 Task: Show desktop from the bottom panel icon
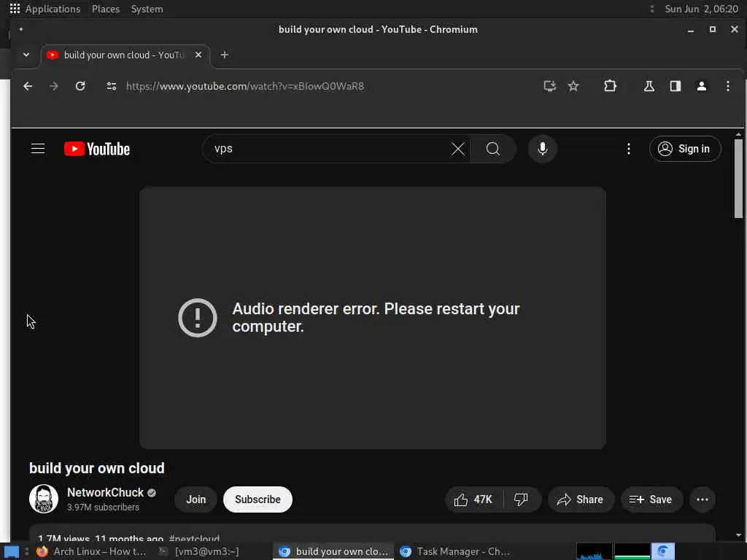point(12,552)
